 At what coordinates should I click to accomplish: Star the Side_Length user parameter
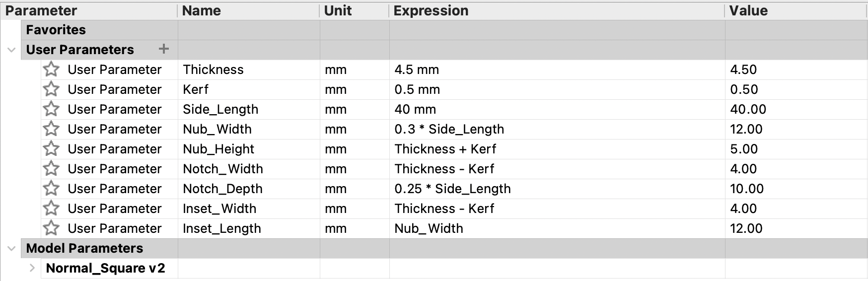click(51, 109)
